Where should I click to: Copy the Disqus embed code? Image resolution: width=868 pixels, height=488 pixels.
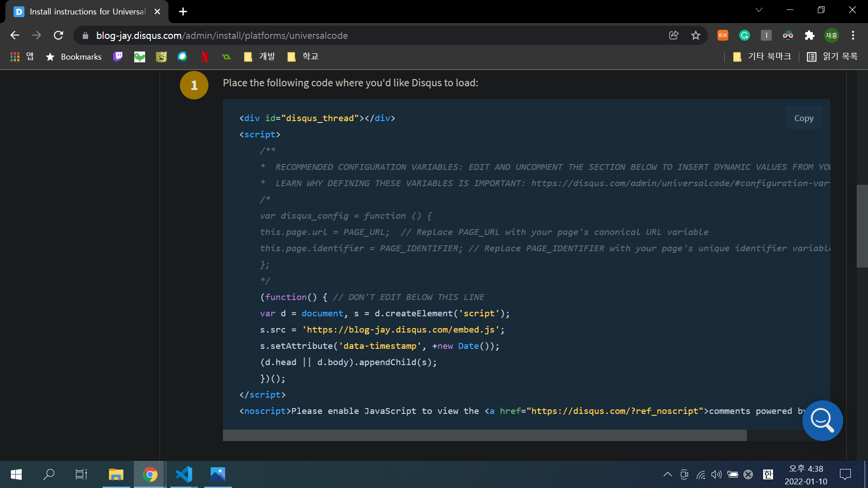tap(803, 118)
